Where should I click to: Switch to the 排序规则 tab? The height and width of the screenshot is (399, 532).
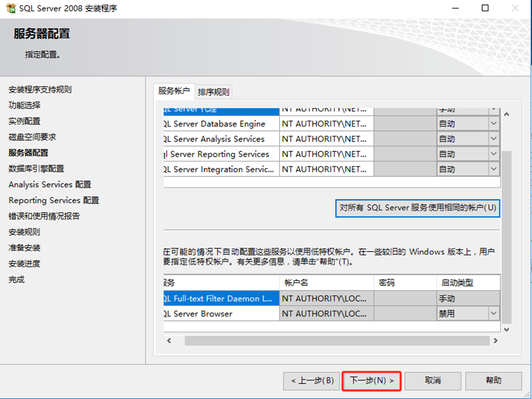click(x=213, y=92)
